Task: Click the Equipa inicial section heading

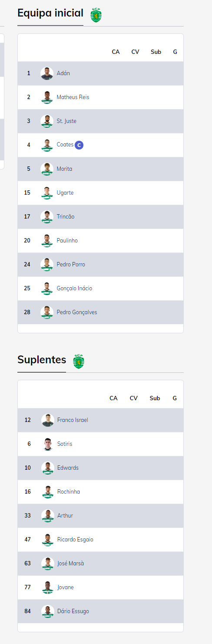Action: 50,13
